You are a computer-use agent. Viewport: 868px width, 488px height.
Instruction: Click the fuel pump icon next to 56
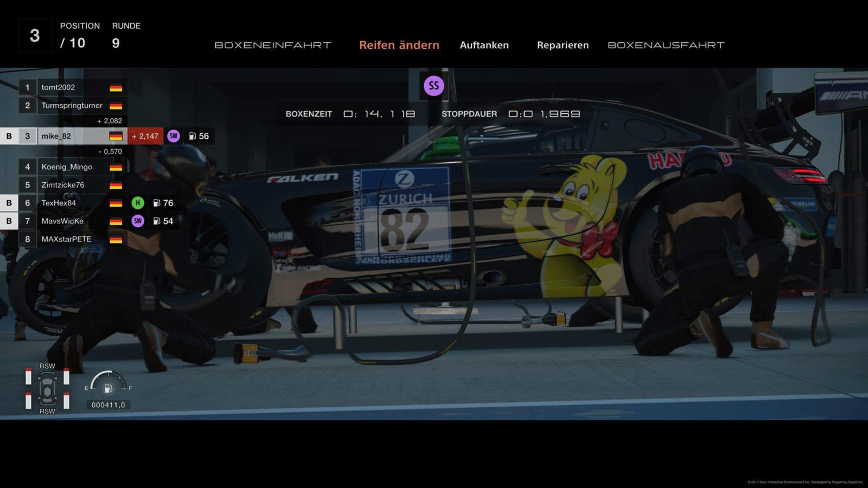(x=192, y=136)
